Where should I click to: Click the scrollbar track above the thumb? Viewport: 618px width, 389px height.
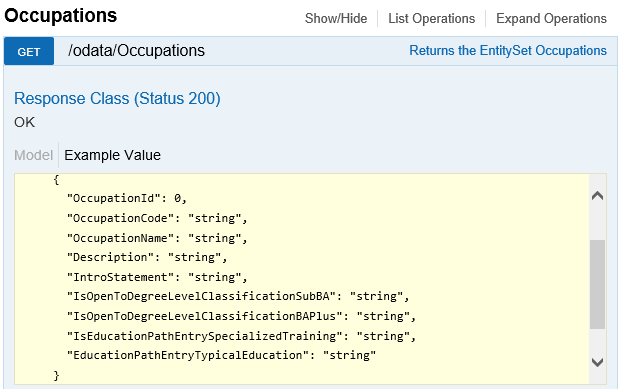[598, 221]
